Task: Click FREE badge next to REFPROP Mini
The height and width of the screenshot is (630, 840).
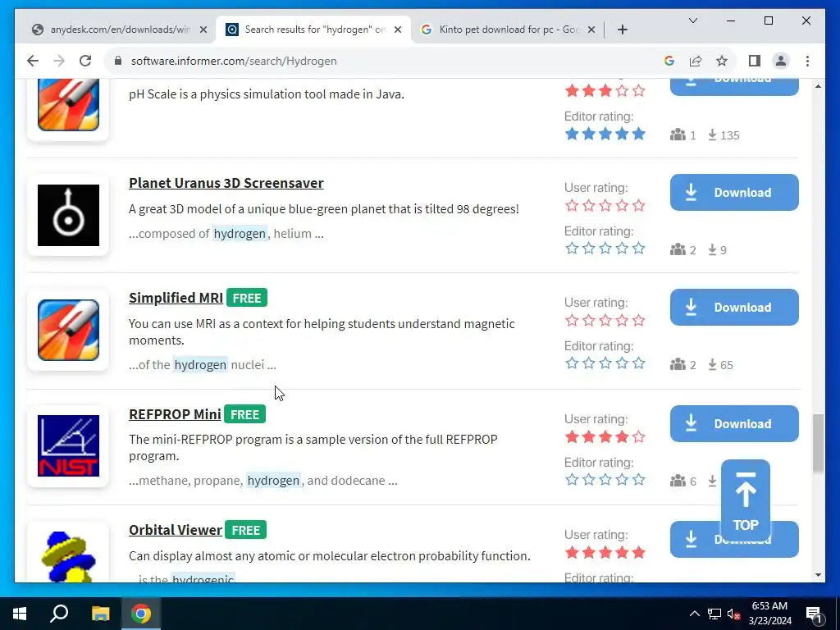Action: click(x=244, y=414)
